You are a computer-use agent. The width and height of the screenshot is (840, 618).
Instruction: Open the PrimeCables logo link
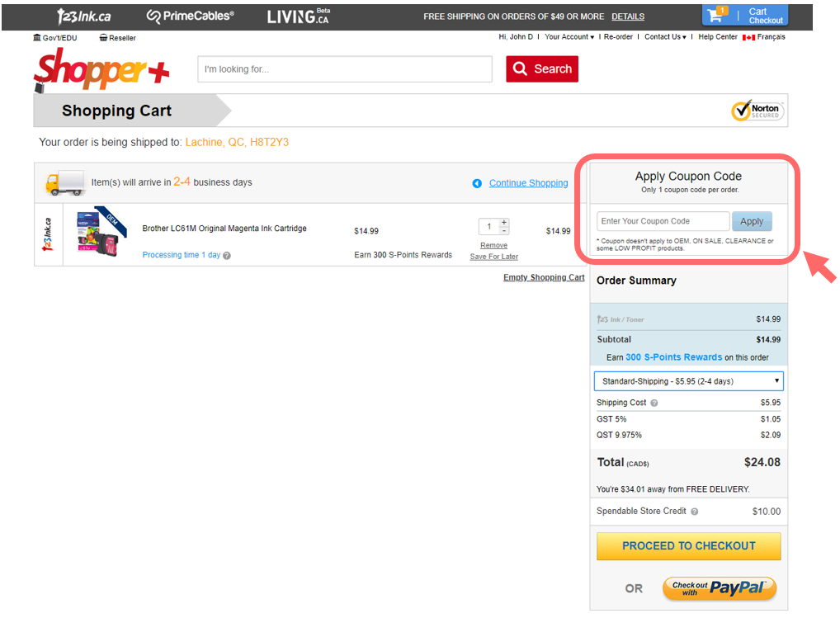(x=190, y=17)
